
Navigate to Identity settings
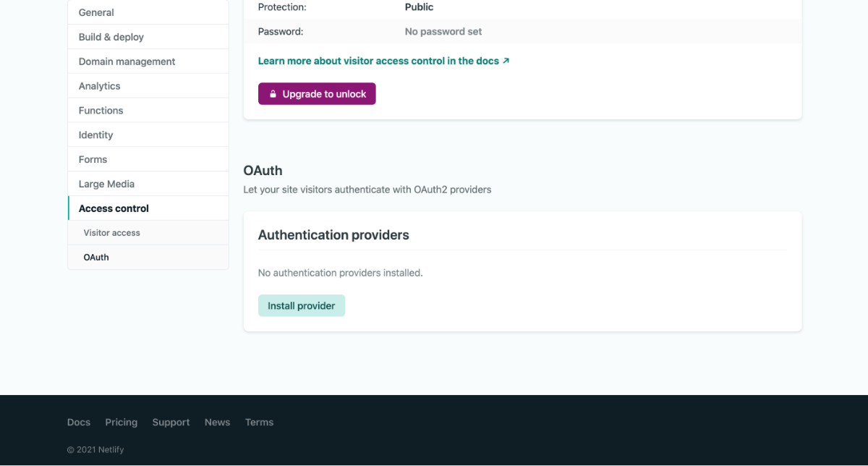tap(96, 135)
